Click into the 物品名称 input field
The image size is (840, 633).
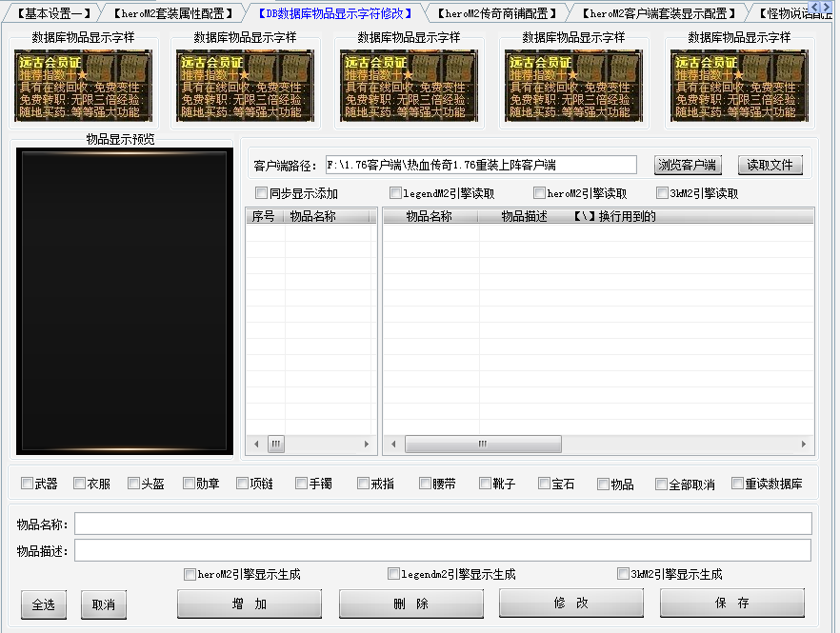[443, 524]
